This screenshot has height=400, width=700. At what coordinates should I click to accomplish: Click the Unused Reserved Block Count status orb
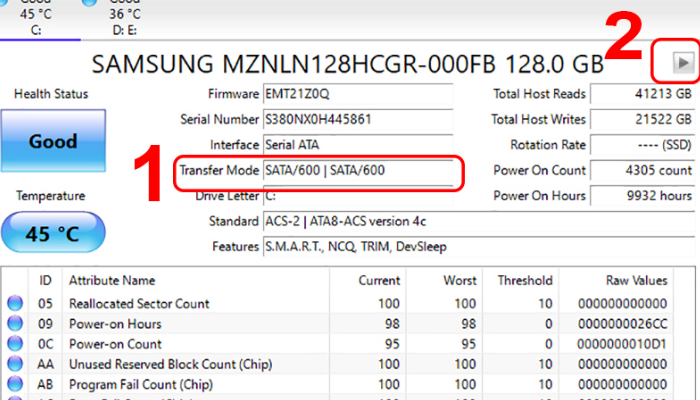(x=15, y=365)
